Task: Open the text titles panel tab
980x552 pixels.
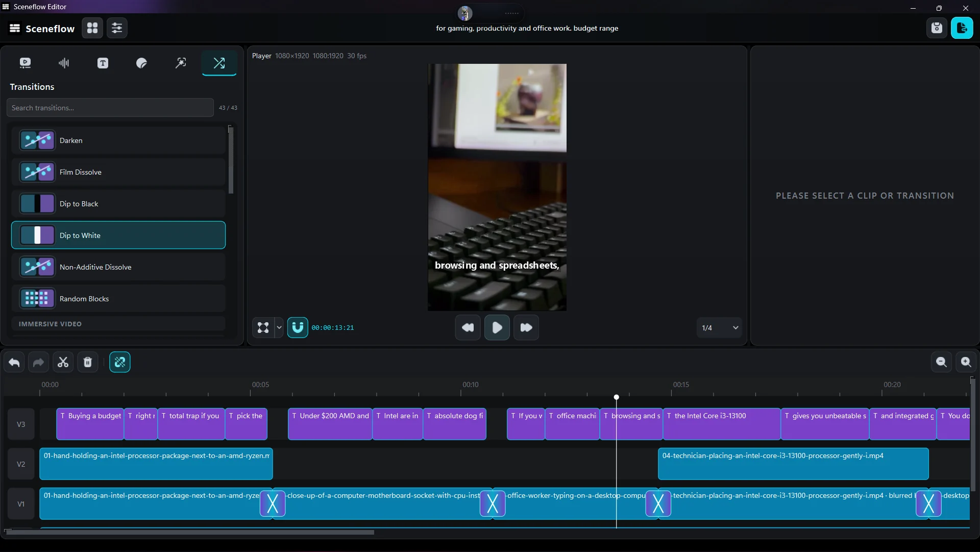Action: (103, 63)
